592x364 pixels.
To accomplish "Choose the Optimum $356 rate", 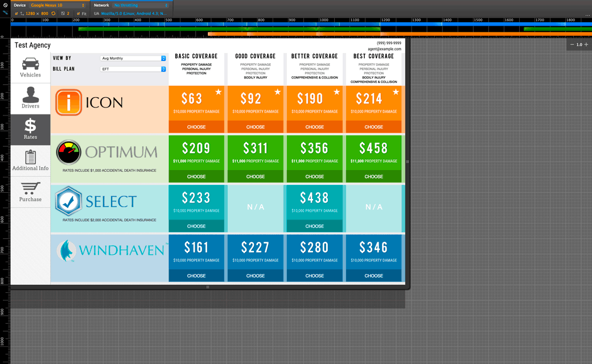I will tap(314, 176).
